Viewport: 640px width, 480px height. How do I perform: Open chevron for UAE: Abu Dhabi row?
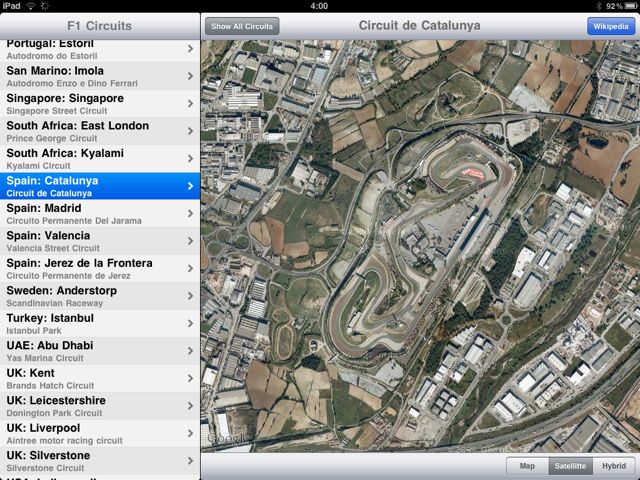[x=190, y=351]
